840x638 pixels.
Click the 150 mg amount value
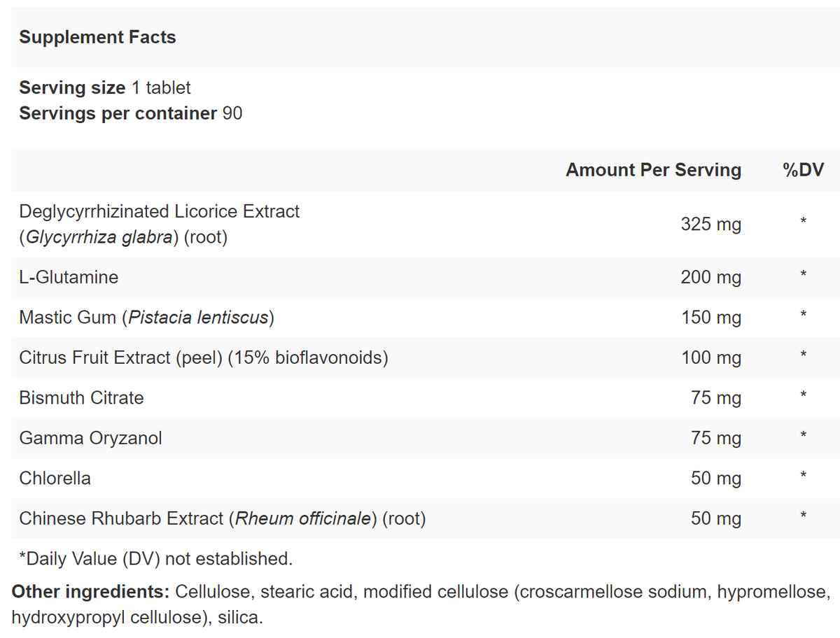coord(710,318)
